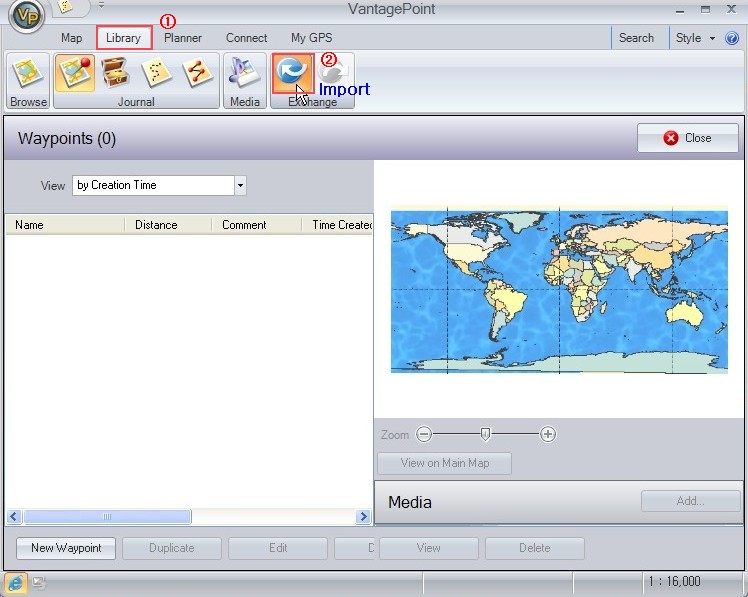Click the Edit button
Image resolution: width=748 pixels, height=597 pixels.
278,548
